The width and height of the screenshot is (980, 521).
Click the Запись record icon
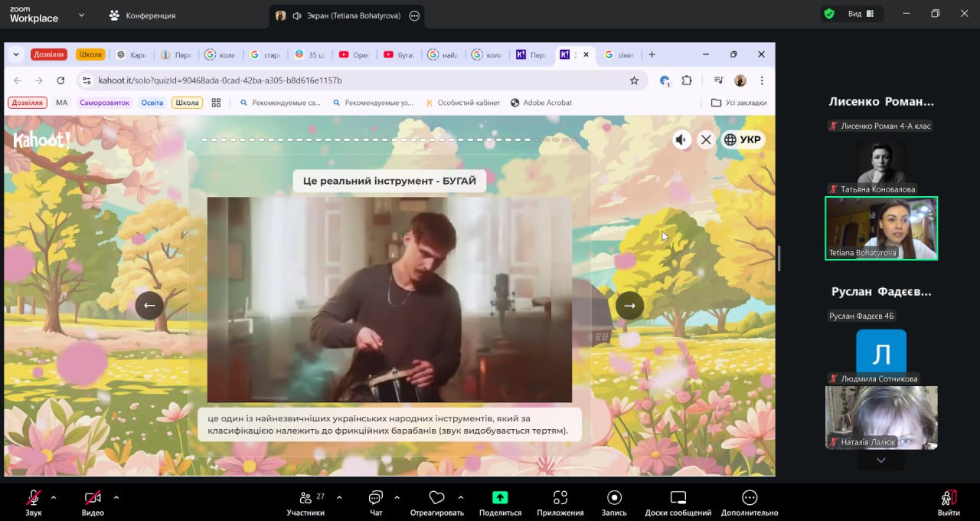pyautogui.click(x=614, y=497)
